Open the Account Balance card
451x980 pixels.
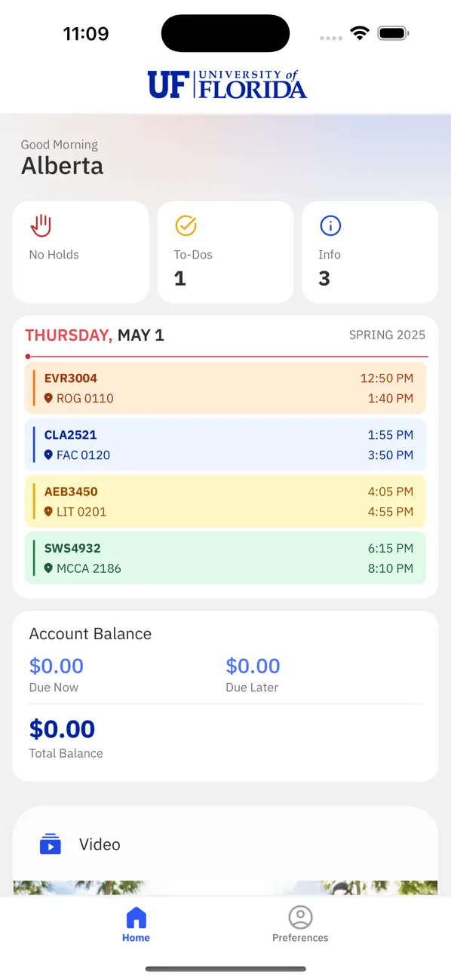click(x=226, y=696)
